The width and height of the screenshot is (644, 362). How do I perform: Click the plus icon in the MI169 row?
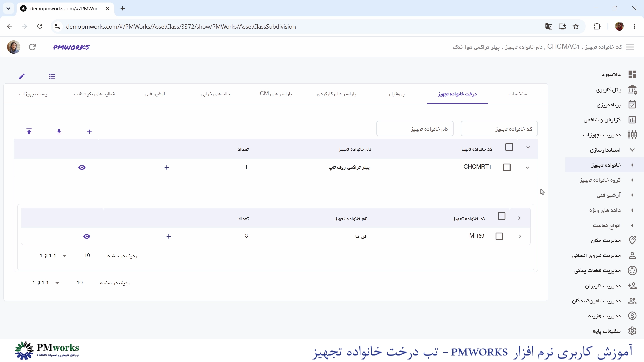(169, 236)
